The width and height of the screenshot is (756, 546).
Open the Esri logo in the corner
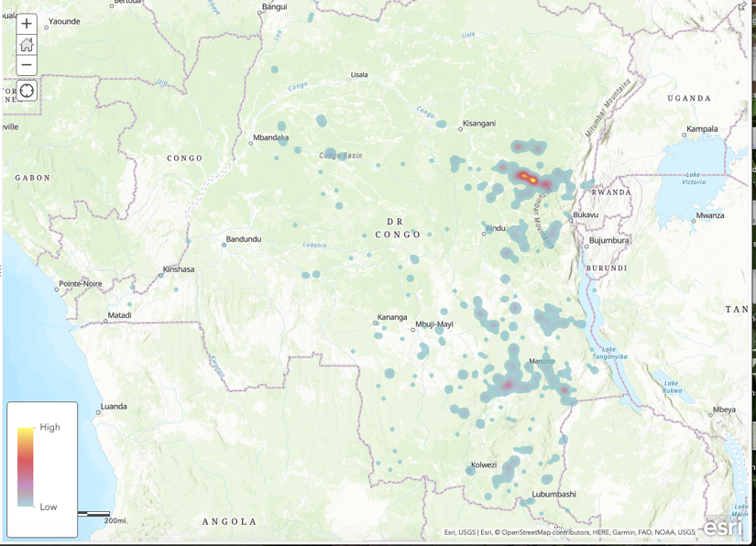click(x=725, y=527)
